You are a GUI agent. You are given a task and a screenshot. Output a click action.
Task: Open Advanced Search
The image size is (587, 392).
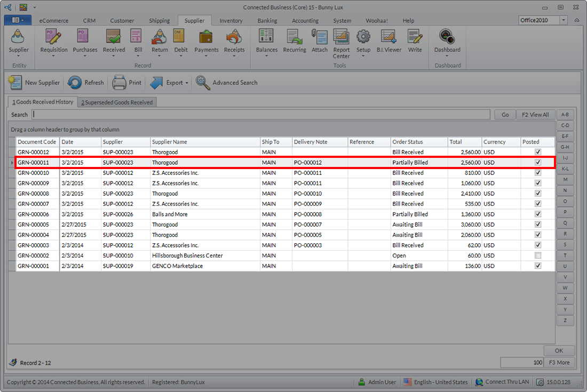pyautogui.click(x=203, y=83)
